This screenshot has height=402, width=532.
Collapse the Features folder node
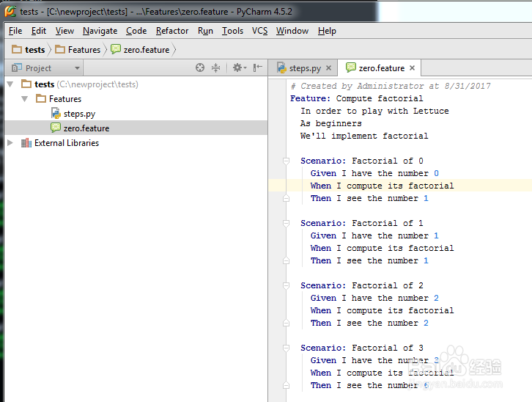pyautogui.click(x=24, y=99)
